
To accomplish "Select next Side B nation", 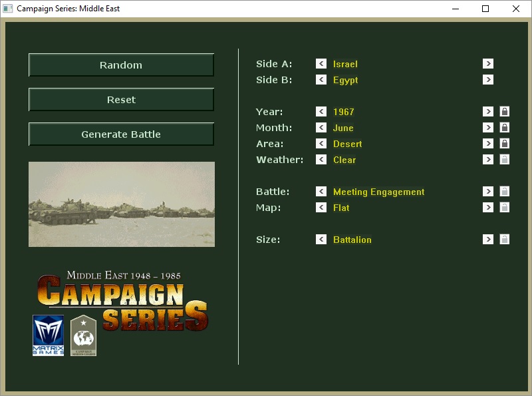I will [488, 79].
